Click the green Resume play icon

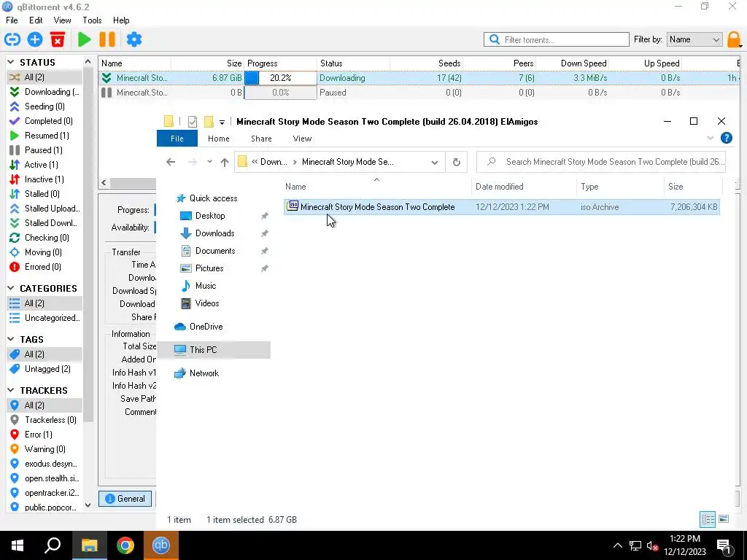(x=85, y=39)
